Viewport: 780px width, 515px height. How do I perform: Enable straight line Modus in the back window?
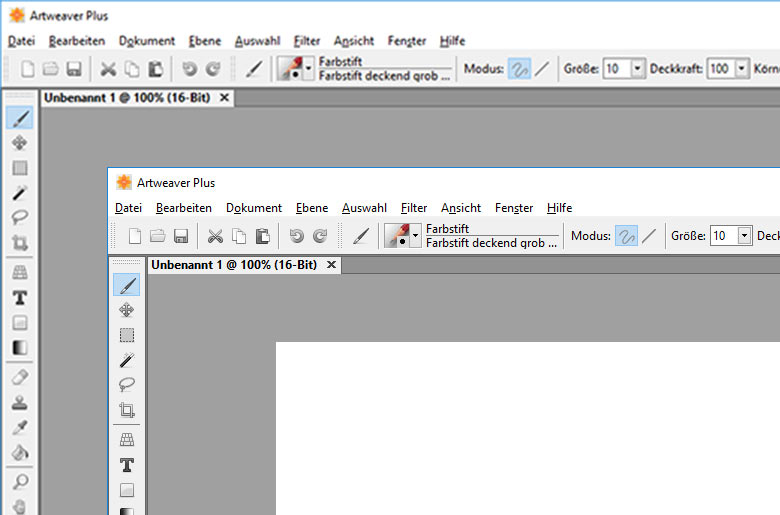542,69
